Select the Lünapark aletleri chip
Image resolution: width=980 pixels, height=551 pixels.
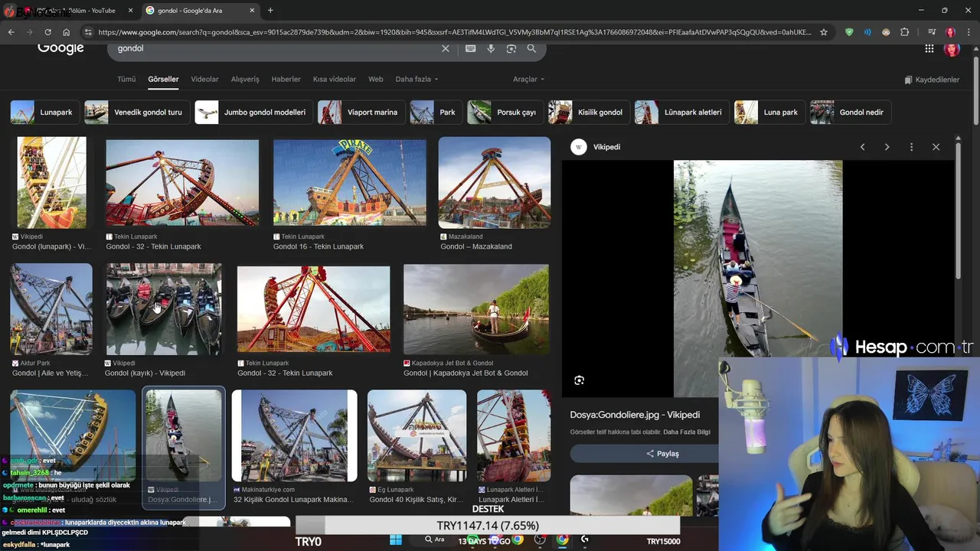681,112
